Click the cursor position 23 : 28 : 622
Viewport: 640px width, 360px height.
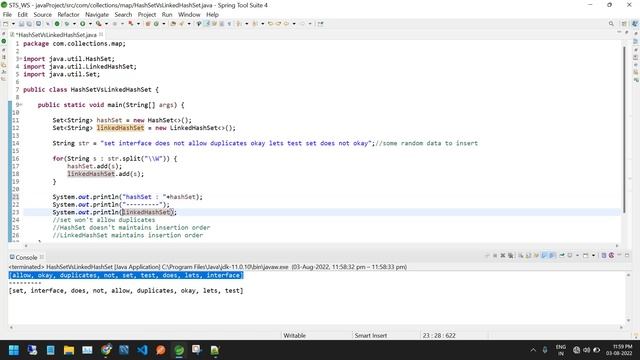pyautogui.click(x=439, y=335)
